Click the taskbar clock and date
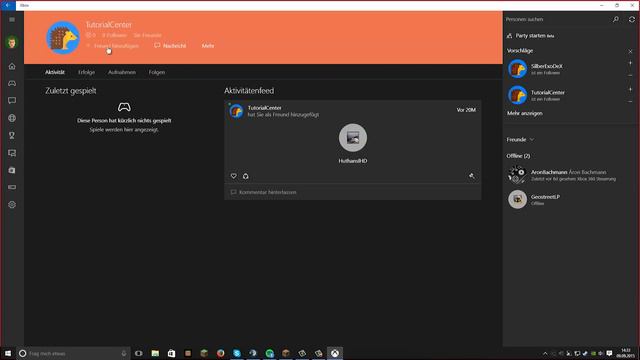Screen dimensions: 640x360 coord(626,353)
